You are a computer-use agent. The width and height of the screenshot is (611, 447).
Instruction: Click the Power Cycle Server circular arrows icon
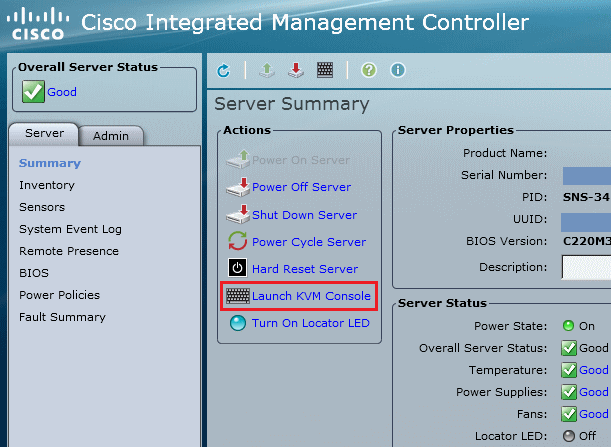click(x=237, y=241)
